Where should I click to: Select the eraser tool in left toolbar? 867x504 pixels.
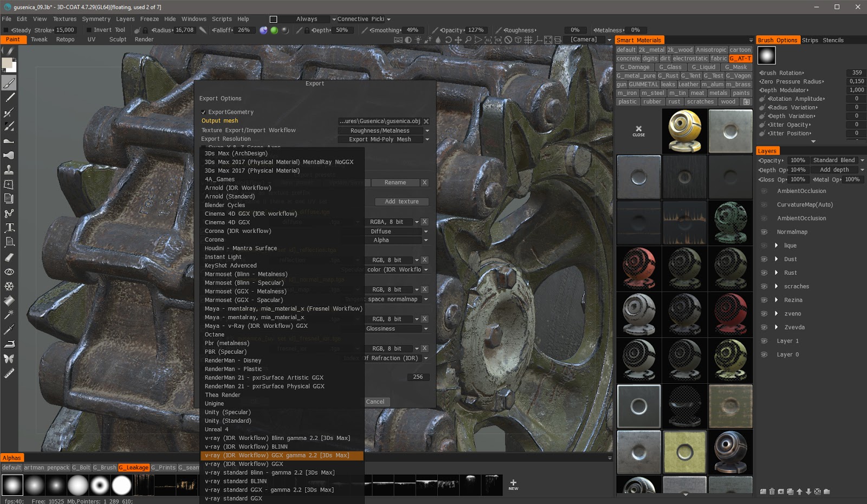click(x=9, y=257)
